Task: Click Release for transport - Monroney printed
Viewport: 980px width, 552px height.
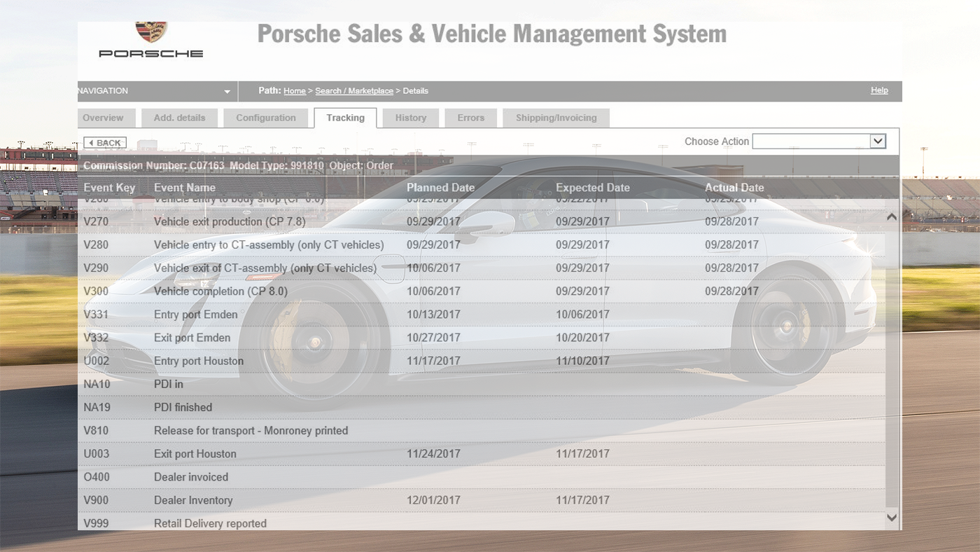Action: tap(251, 431)
